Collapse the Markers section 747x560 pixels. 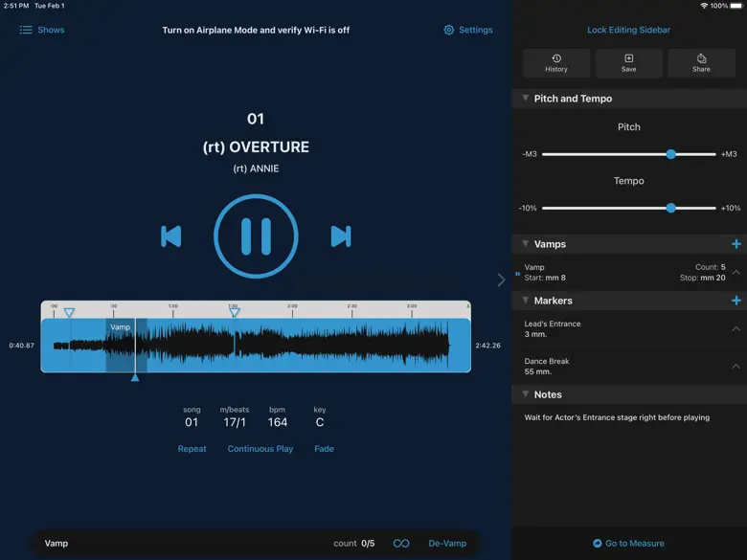click(x=525, y=301)
